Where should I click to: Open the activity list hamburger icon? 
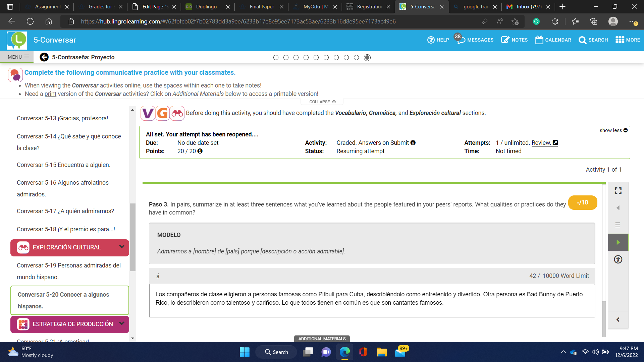pyautogui.click(x=618, y=225)
